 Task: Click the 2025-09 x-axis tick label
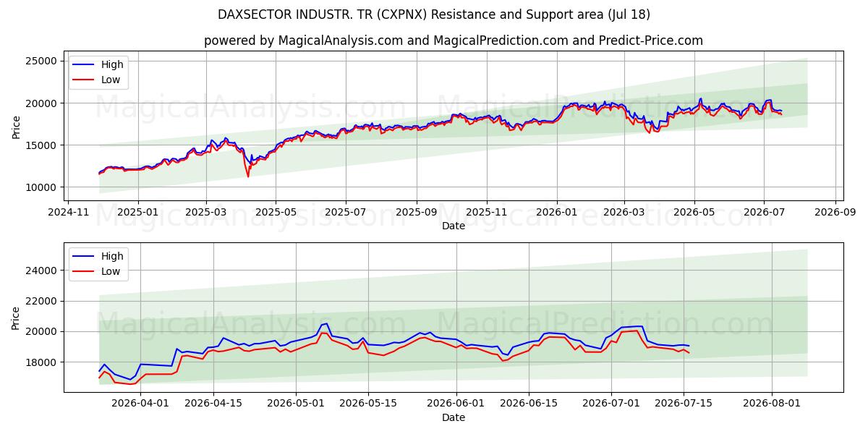[x=416, y=213]
